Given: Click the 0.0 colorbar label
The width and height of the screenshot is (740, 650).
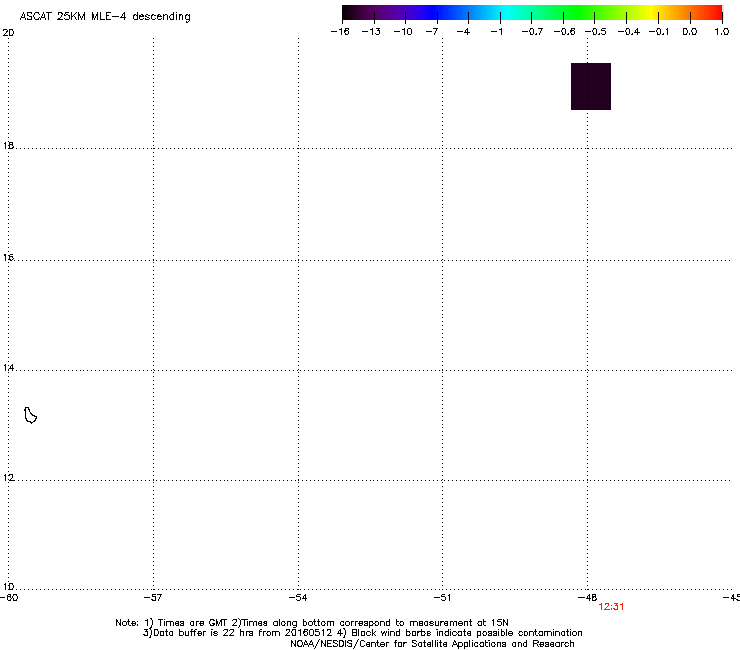Looking at the screenshot, I should (690, 32).
